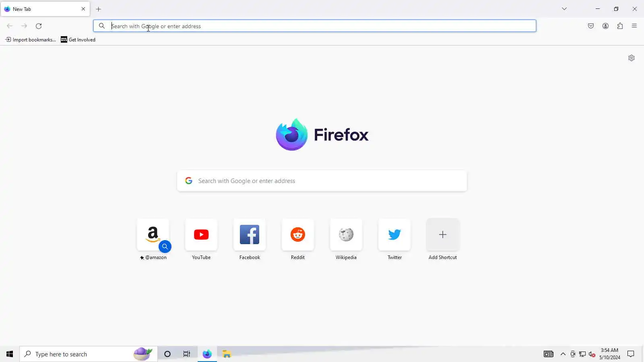The image size is (644, 362).
Task: Open a new tab with plus button
Action: [99, 9]
